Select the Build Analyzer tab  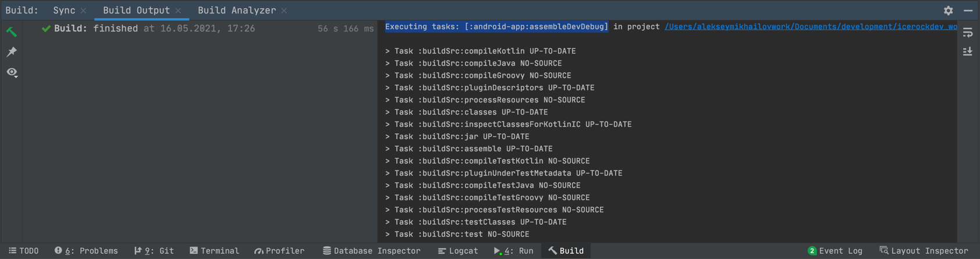[x=236, y=10]
